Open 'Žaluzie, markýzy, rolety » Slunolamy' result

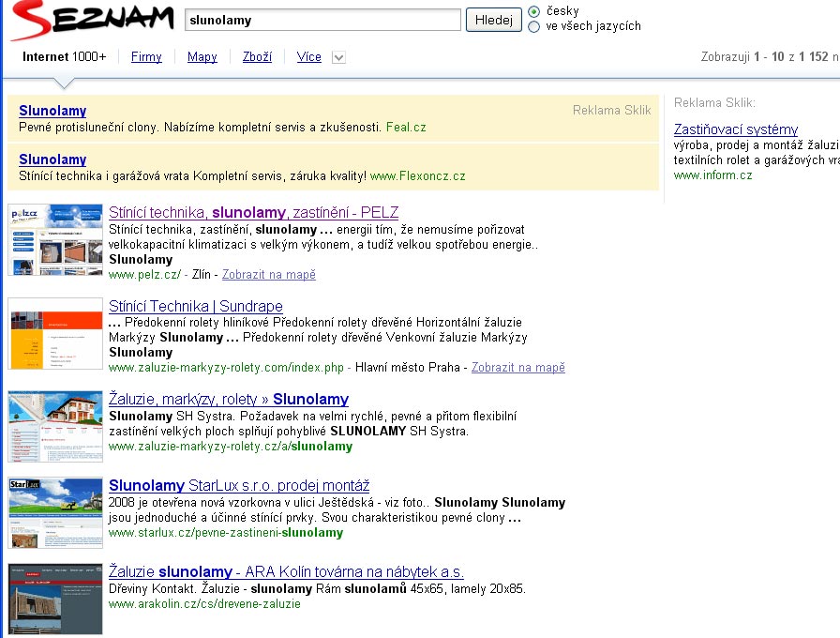click(229, 399)
